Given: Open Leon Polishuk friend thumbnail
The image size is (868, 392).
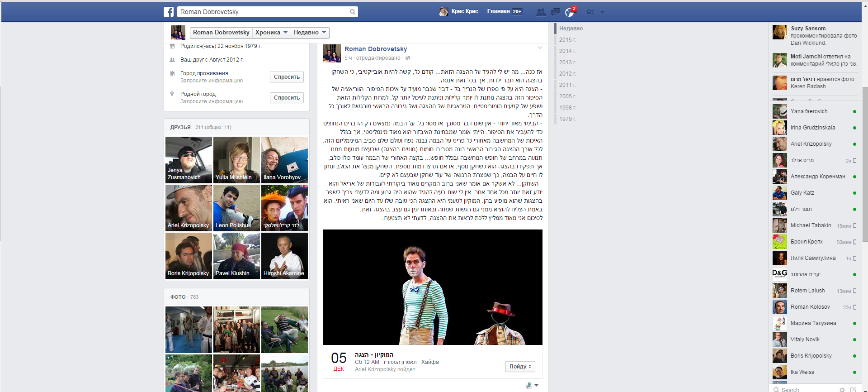Looking at the screenshot, I should [236, 208].
